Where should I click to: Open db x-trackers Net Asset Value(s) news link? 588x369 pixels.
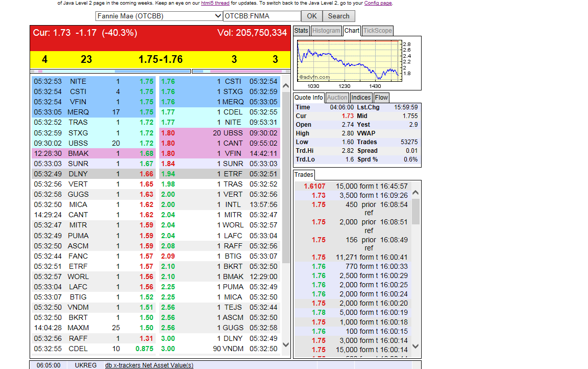click(x=149, y=365)
